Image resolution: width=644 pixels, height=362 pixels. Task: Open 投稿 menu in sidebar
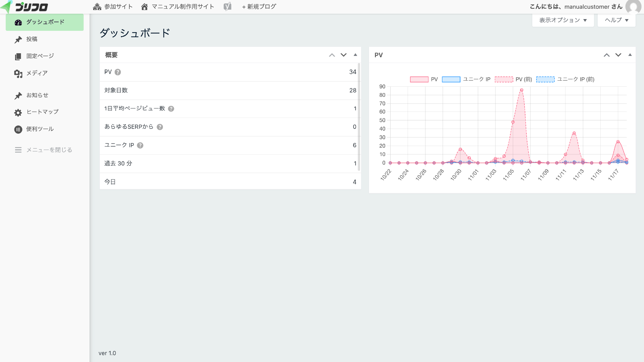pyautogui.click(x=32, y=39)
